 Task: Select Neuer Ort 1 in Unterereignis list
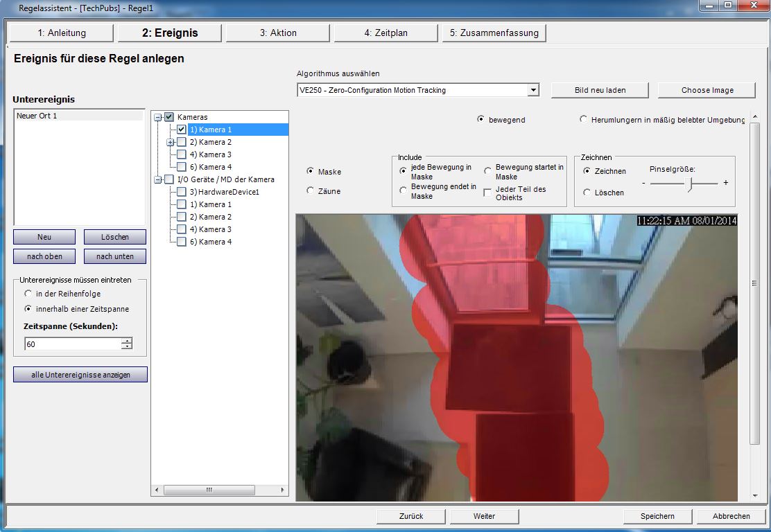(78, 116)
